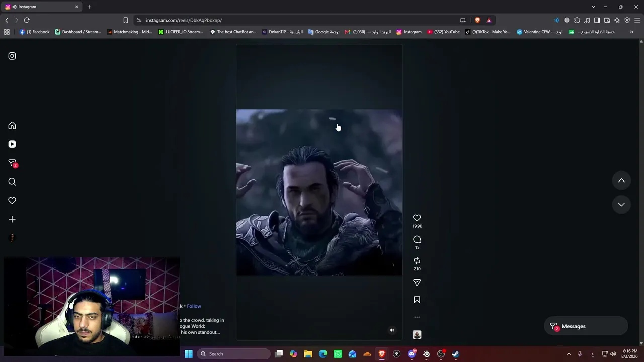
Task: Open the LUCIFER_JO Stream bookmark
Action: (181, 32)
